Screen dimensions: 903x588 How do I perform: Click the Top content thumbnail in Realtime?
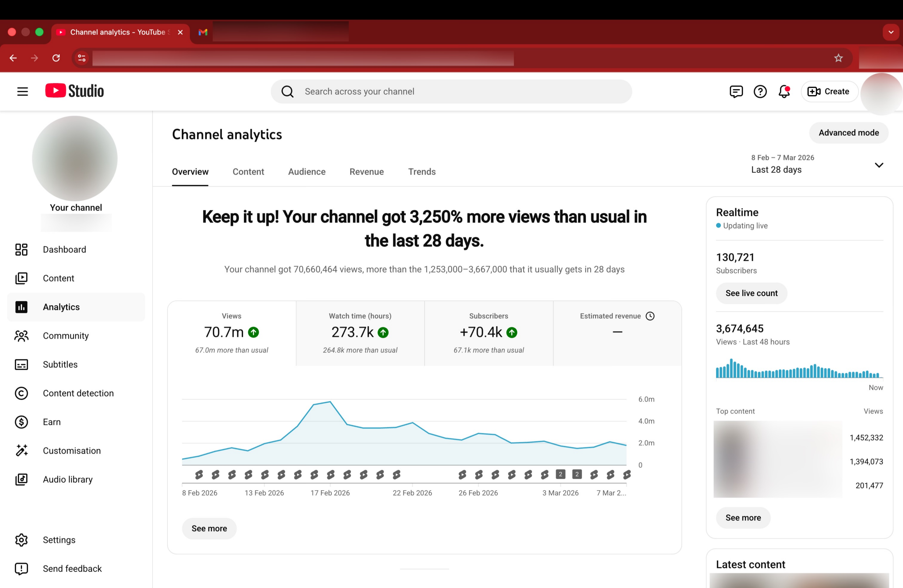(778, 459)
